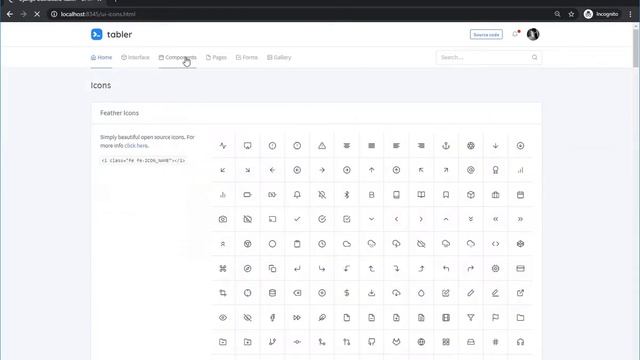This screenshot has height=360, width=640.
Task: Select the anchor icon
Action: [446, 146]
